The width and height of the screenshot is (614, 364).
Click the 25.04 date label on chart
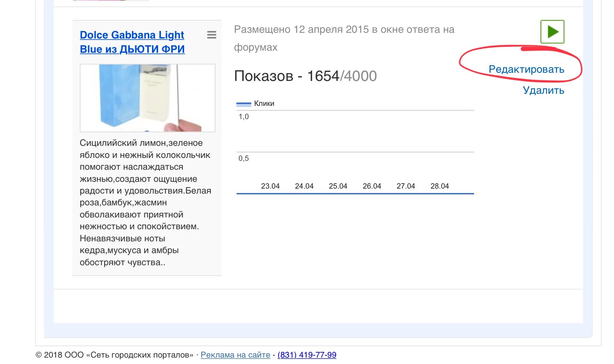(x=338, y=186)
